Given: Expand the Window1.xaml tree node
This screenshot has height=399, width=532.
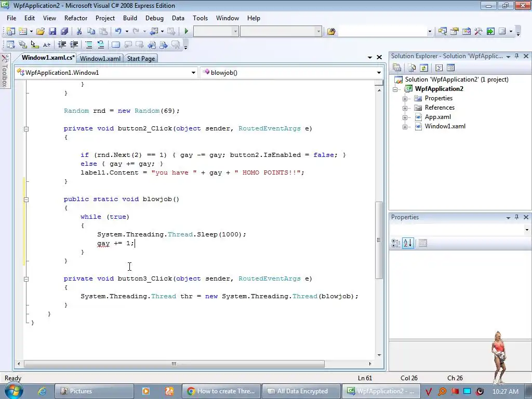Looking at the screenshot, I should pyautogui.click(x=405, y=127).
